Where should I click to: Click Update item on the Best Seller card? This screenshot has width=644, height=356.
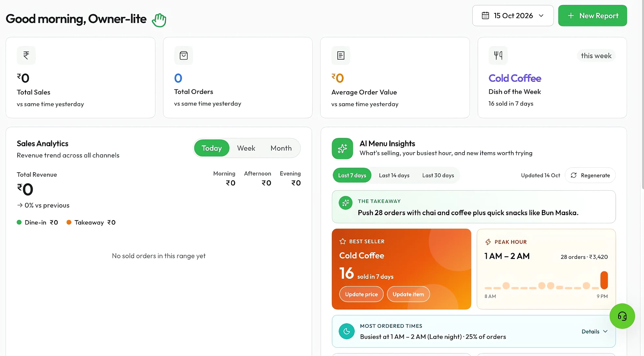(408, 294)
